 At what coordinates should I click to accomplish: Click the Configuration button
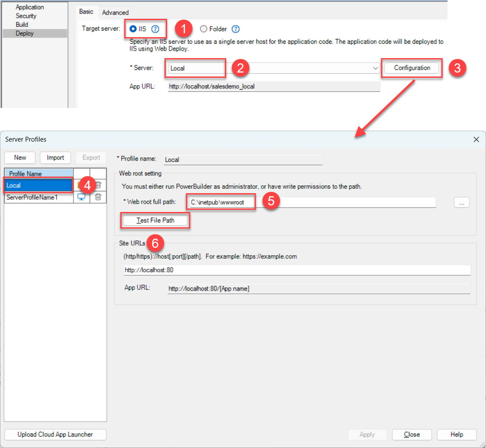[412, 68]
